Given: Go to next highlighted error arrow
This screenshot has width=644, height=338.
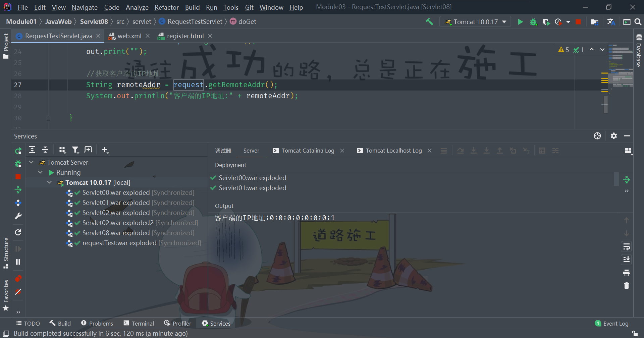Looking at the screenshot, I should tap(602, 50).
